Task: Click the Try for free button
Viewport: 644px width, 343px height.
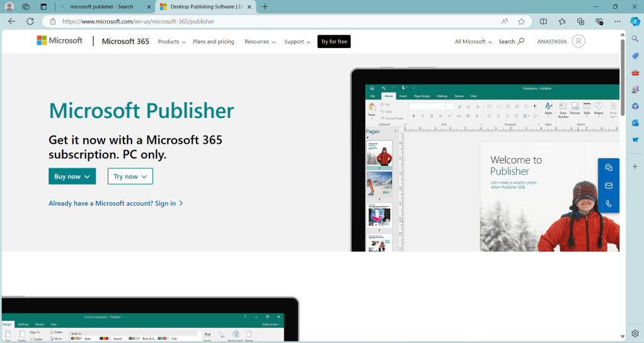Action: [x=334, y=42]
